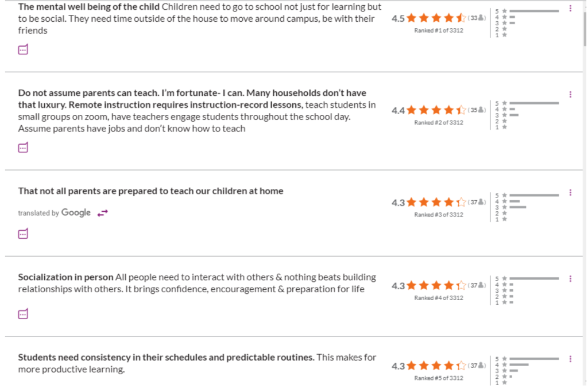
Task: Click the 4-star bar for Ranked #5 response
Action: pos(519,365)
